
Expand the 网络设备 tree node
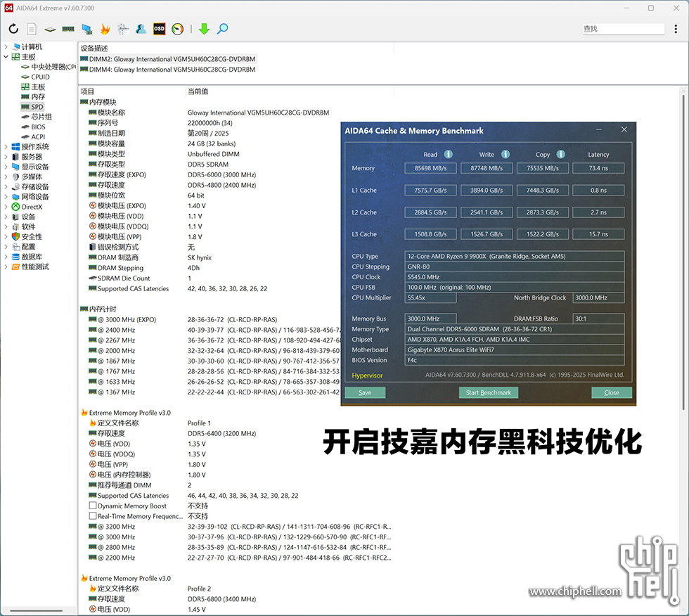[6, 197]
